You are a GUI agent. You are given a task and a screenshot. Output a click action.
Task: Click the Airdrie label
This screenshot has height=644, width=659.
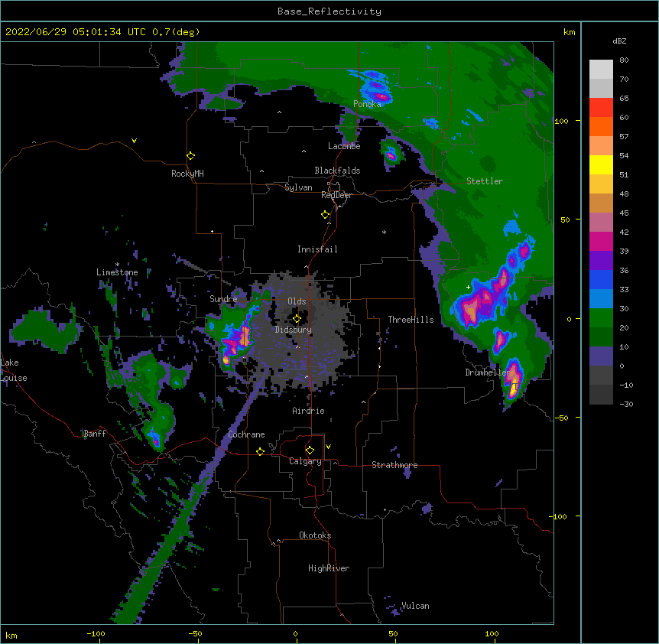309,411
